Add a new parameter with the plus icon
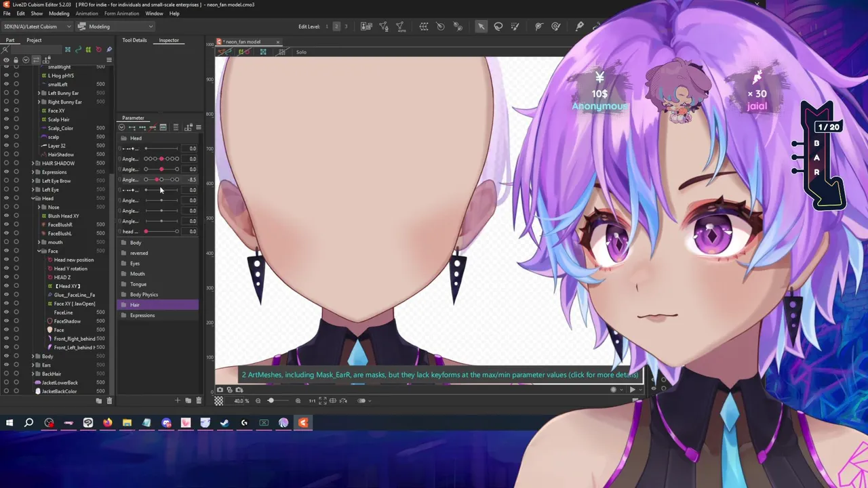Screen dimensions: 868x488 pos(178,401)
